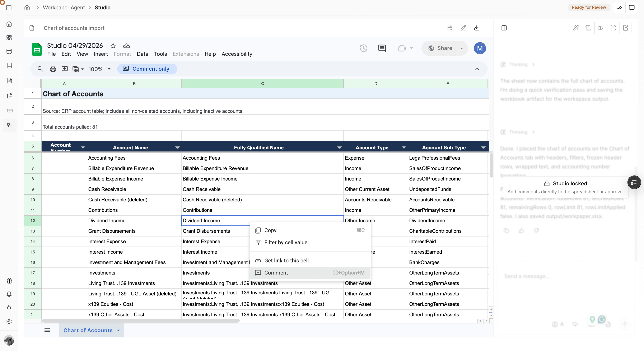Image resolution: width=644 pixels, height=351 pixels.
Task: Open the calendar icon in left sidebar
Action: [x=9, y=51]
